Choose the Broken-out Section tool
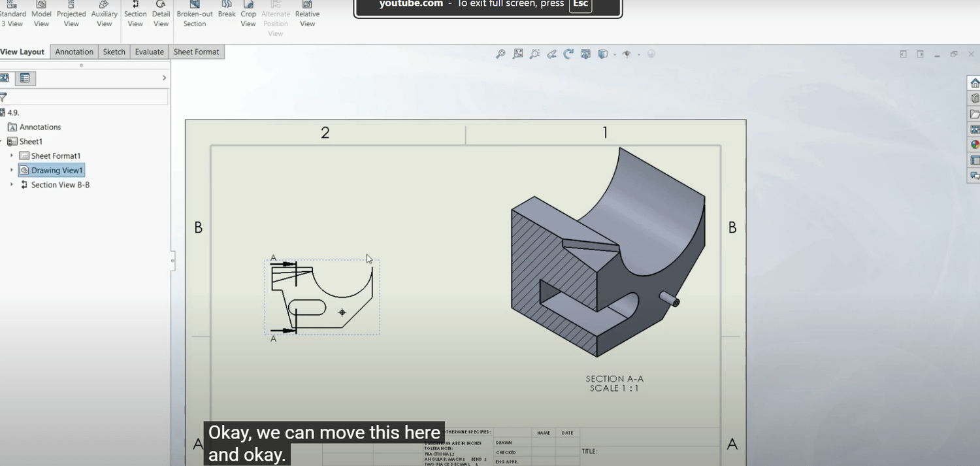980x466 pixels. [x=195, y=14]
